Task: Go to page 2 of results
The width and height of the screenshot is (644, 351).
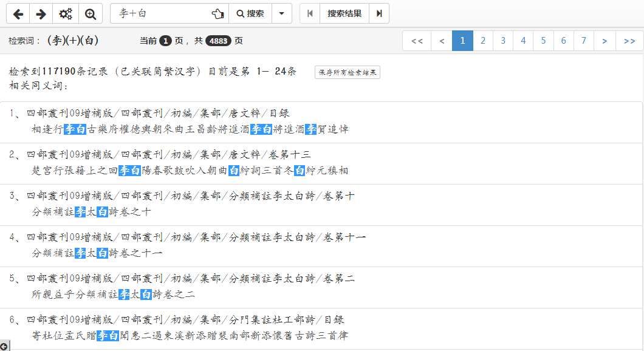Action: 483,41
